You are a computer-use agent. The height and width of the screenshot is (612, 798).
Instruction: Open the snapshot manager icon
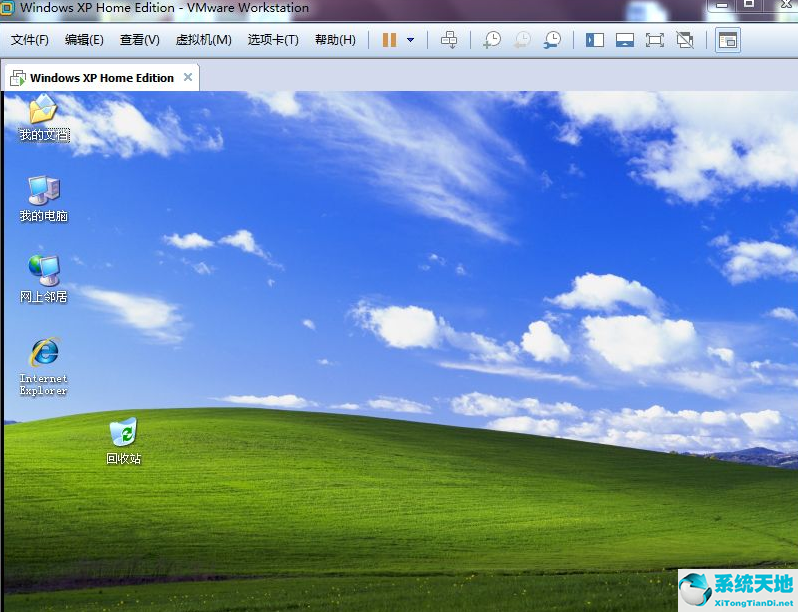coord(552,40)
